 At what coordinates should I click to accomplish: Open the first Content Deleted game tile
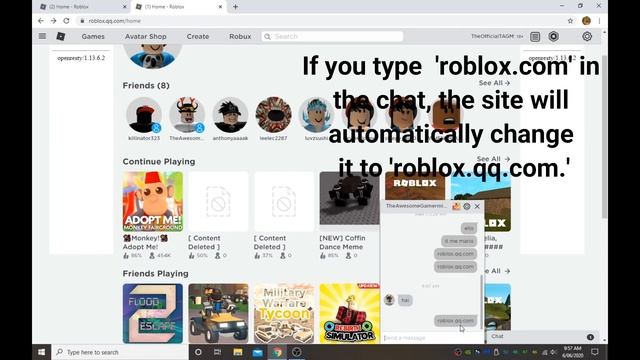click(218, 202)
